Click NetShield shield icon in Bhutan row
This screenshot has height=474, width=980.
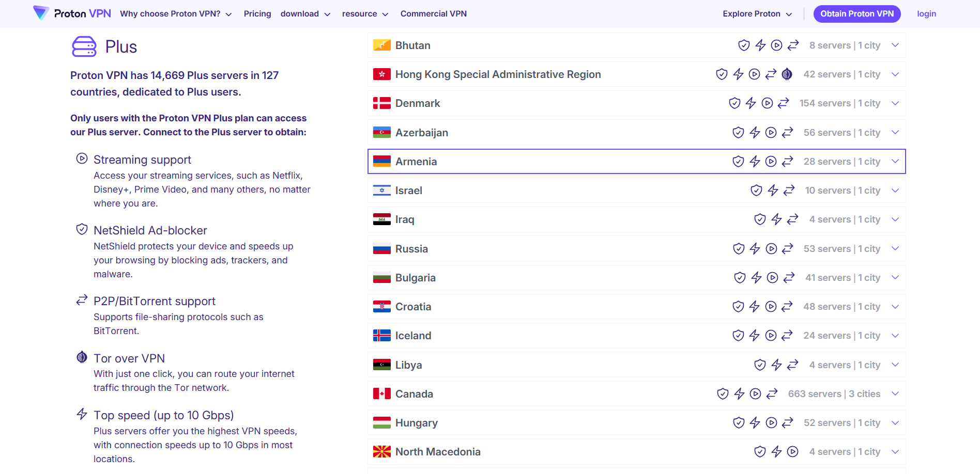point(744,45)
